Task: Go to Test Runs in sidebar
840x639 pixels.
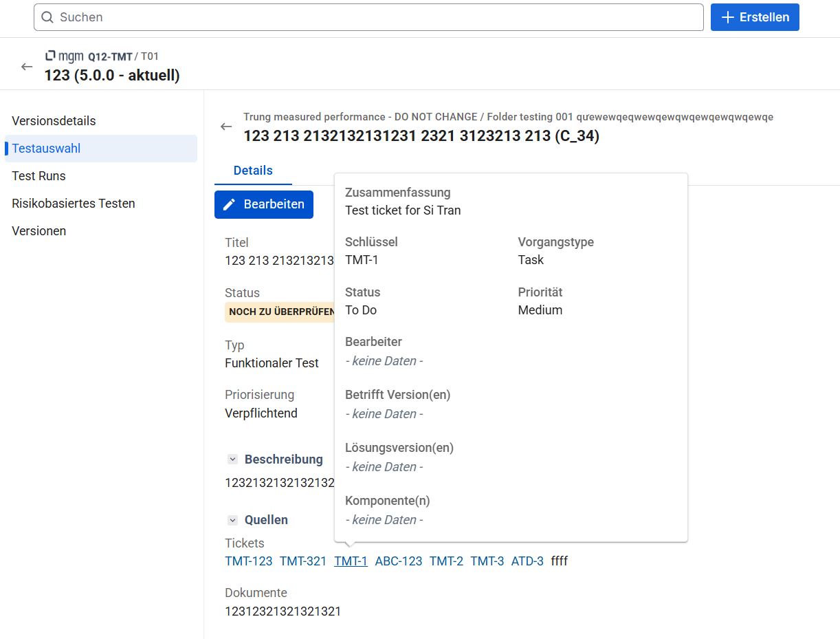Action: pyautogui.click(x=38, y=176)
